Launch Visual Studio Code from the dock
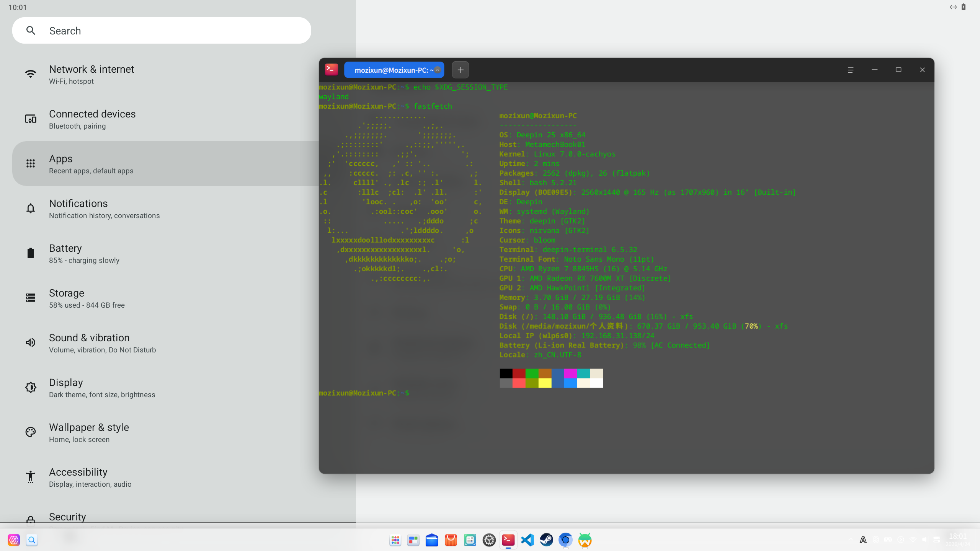Screen dimensions: 980x551 coord(527,540)
